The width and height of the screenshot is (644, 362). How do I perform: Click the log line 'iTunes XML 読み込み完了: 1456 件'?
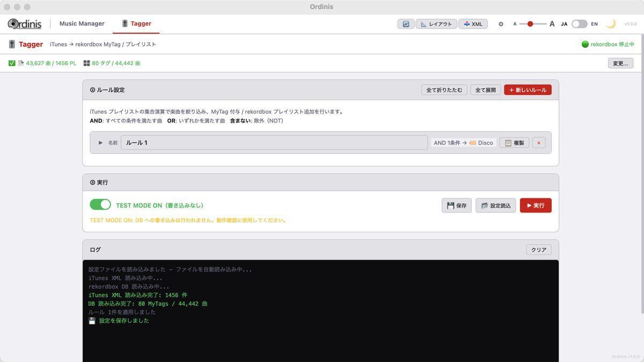coord(138,295)
